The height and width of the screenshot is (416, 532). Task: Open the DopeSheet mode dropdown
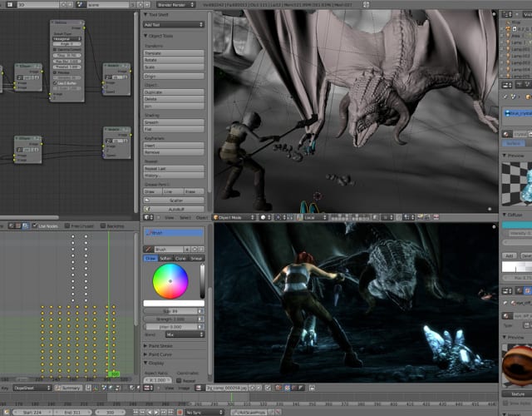point(32,388)
